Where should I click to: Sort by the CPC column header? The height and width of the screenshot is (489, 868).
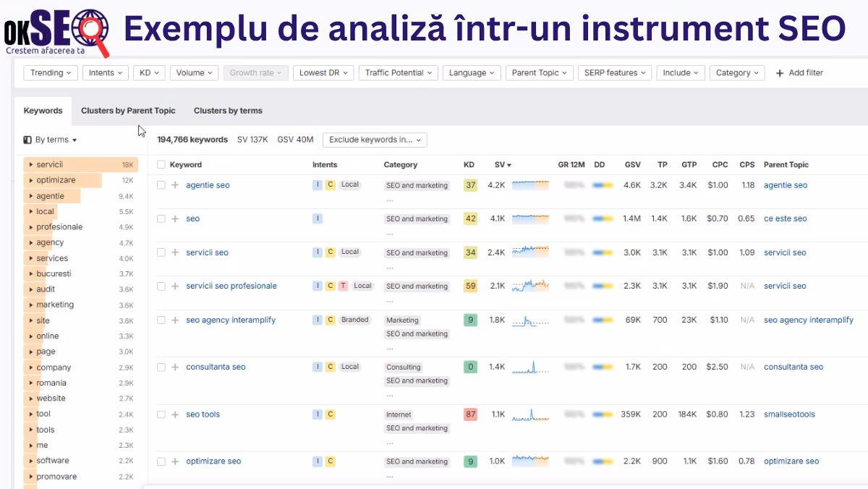tap(720, 165)
